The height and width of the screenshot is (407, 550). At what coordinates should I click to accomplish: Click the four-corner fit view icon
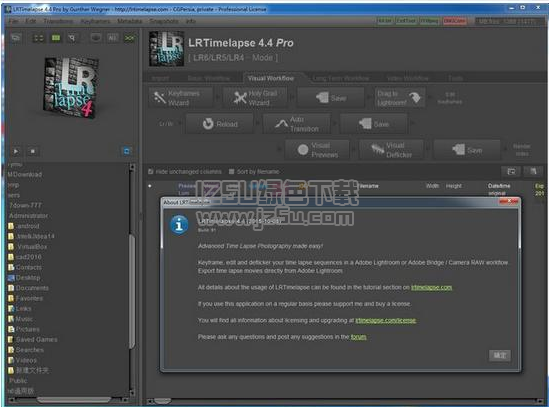click(x=38, y=38)
